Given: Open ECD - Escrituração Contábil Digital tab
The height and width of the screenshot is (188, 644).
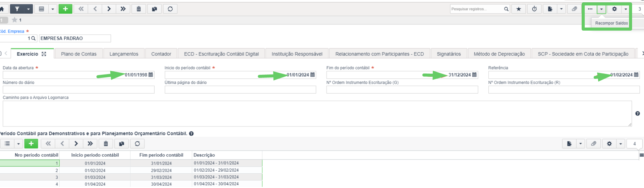Looking at the screenshot, I should (x=221, y=54).
